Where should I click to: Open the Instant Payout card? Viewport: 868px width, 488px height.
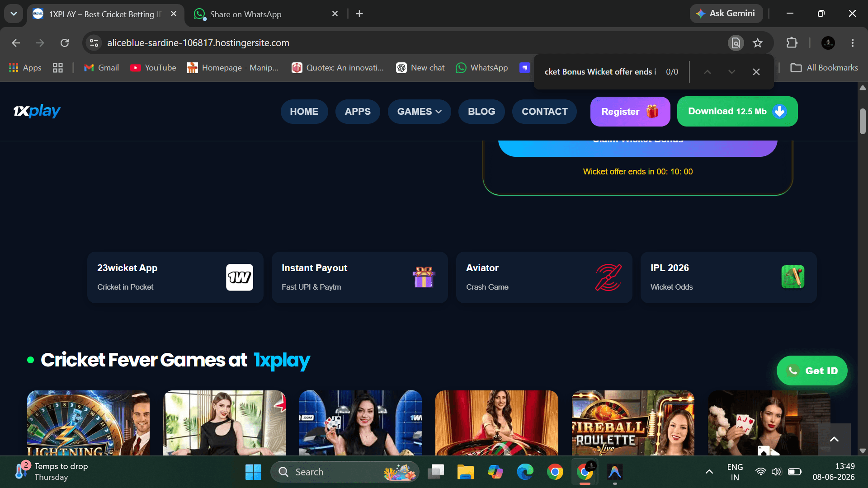pos(360,277)
